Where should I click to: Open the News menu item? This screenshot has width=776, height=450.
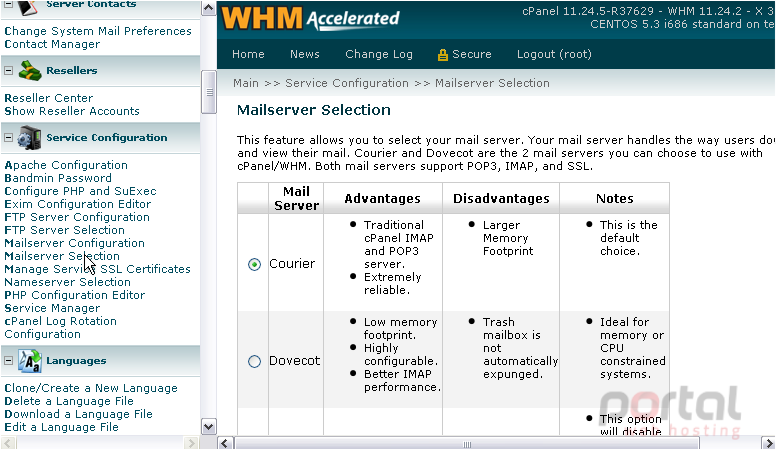[x=305, y=54]
